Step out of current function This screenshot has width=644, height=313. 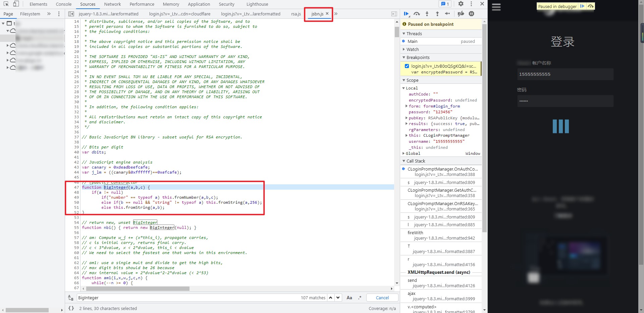click(x=437, y=14)
